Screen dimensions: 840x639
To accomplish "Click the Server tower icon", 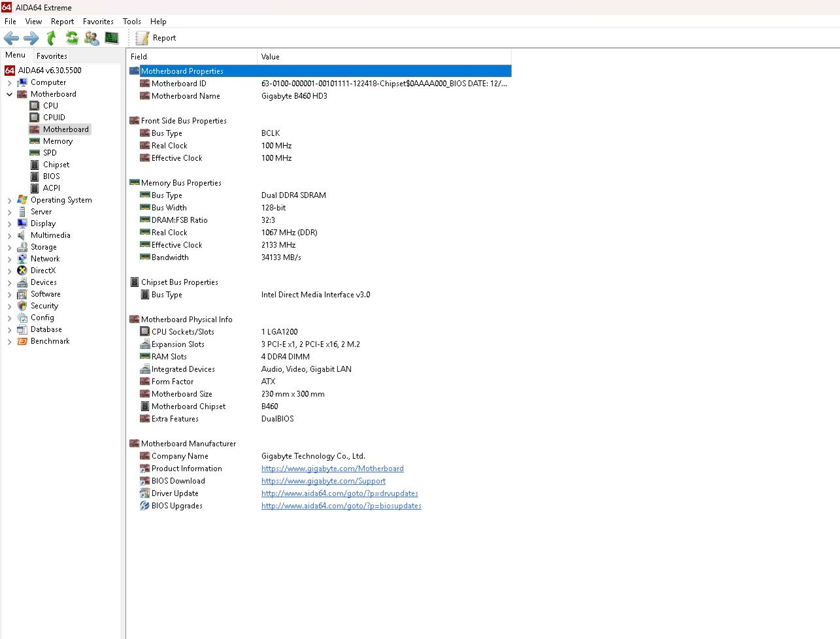I will 22,212.
